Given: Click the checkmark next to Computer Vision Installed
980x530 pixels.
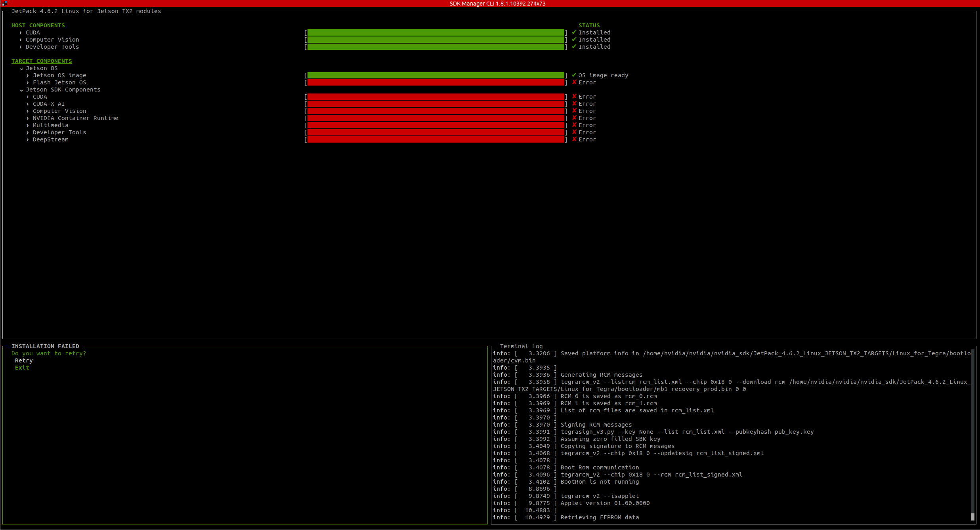Looking at the screenshot, I should [x=574, y=40].
